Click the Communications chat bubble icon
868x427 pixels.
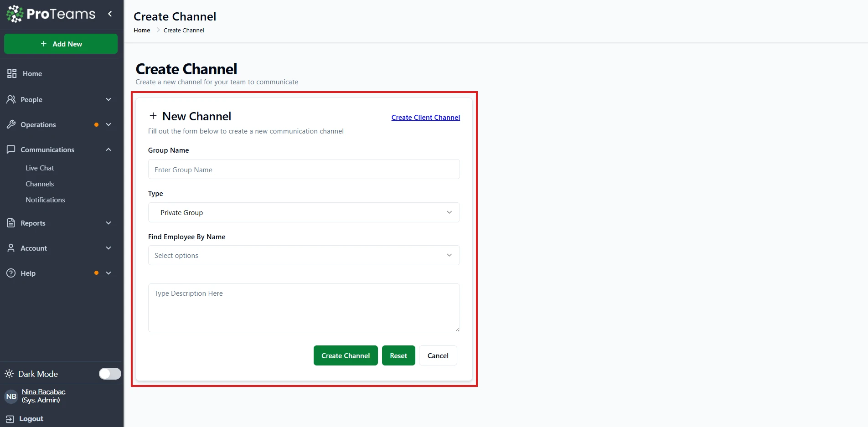coord(11,149)
